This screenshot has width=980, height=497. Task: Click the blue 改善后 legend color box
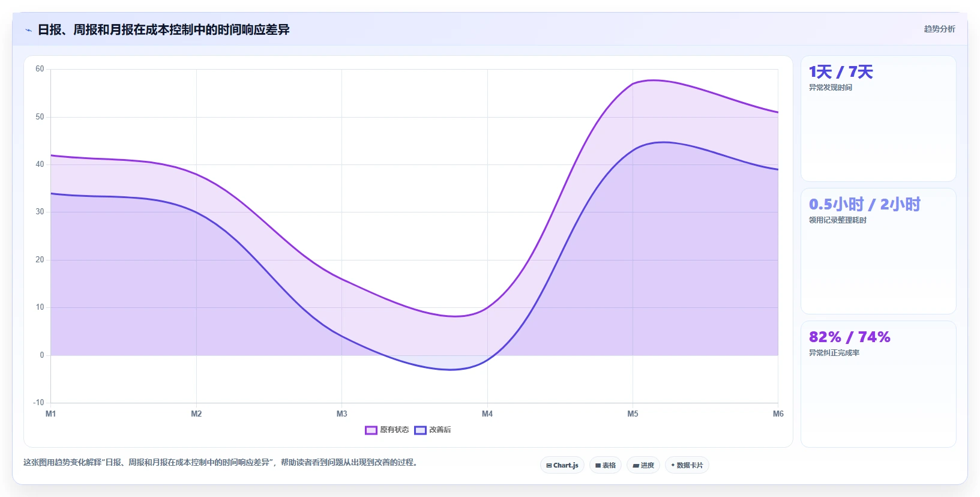click(420, 430)
